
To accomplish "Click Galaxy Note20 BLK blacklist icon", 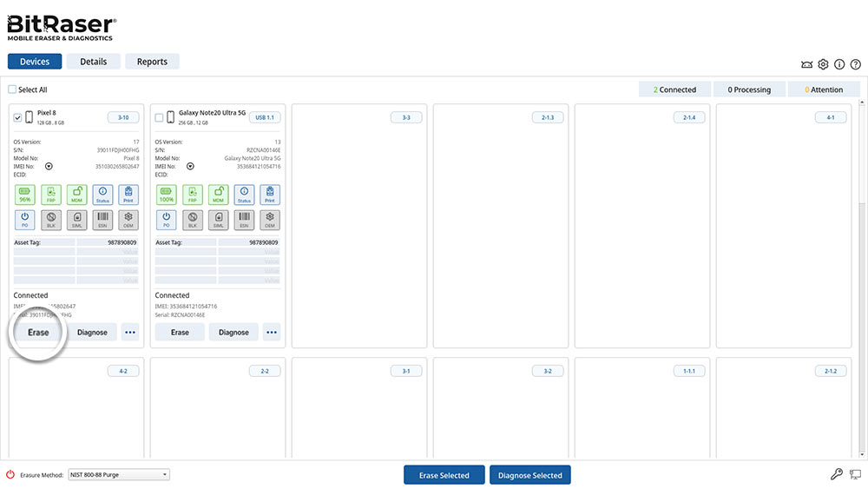I will click(x=192, y=220).
